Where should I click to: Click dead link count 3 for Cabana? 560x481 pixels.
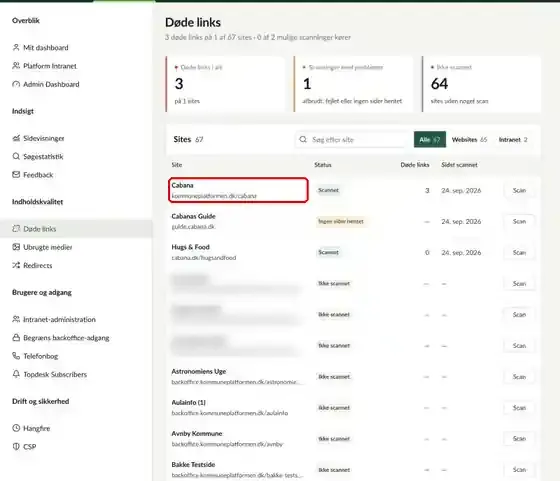point(427,190)
